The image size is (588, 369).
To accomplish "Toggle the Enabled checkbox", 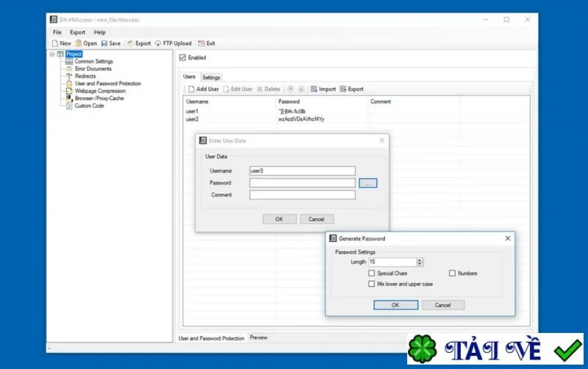I will pos(182,57).
